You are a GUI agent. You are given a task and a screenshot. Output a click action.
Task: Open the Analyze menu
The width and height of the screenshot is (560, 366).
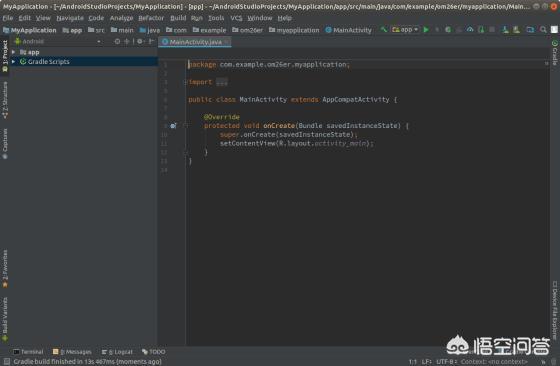pos(121,18)
